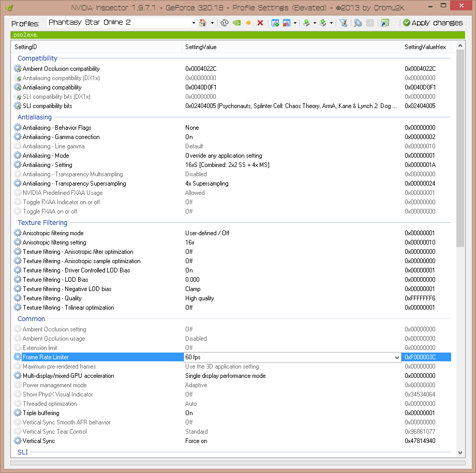
Task: Select the Texture filtering - Negative LOD bias row
Action: tap(231, 289)
